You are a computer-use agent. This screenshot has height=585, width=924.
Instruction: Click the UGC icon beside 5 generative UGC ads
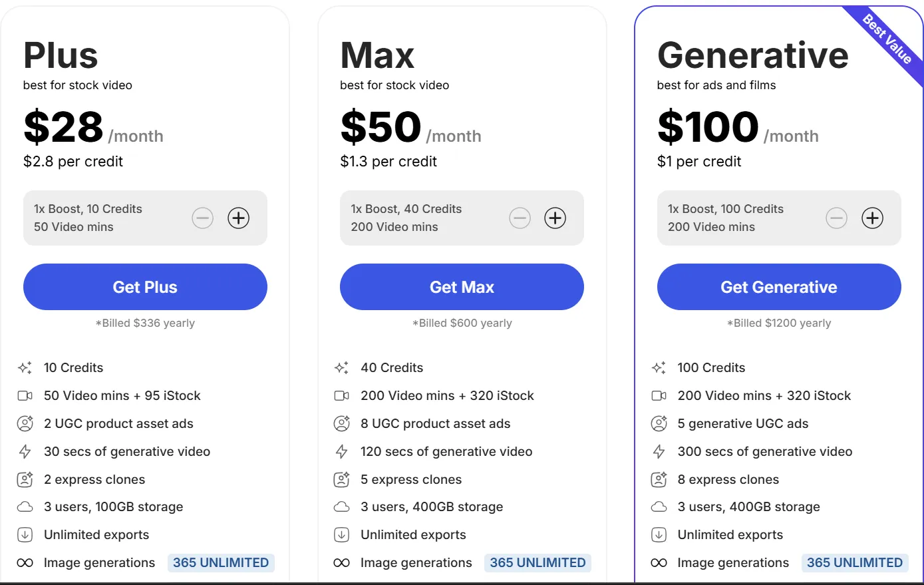point(659,424)
